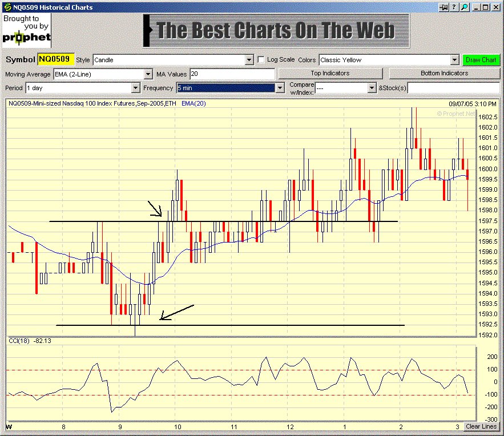Image resolution: width=504 pixels, height=436 pixels.
Task: Click the Clear Lines button
Action: tap(481, 426)
